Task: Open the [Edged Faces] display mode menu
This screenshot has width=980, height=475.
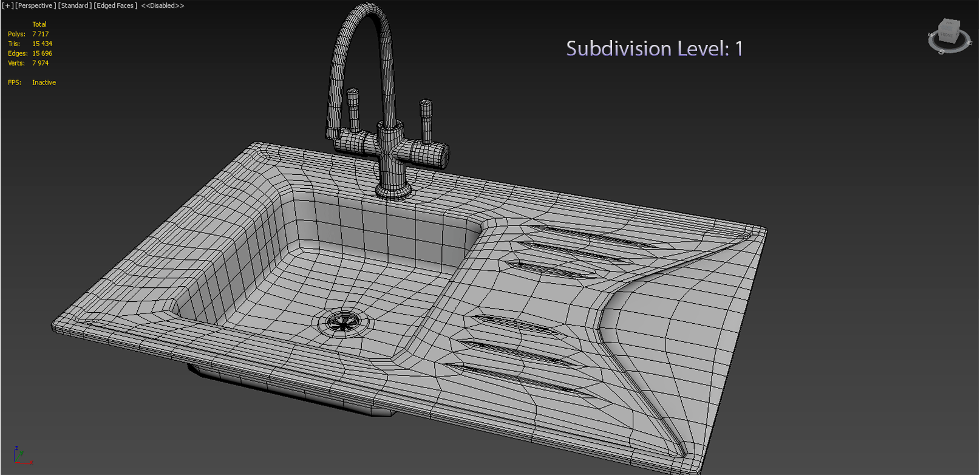Action: coord(115,5)
